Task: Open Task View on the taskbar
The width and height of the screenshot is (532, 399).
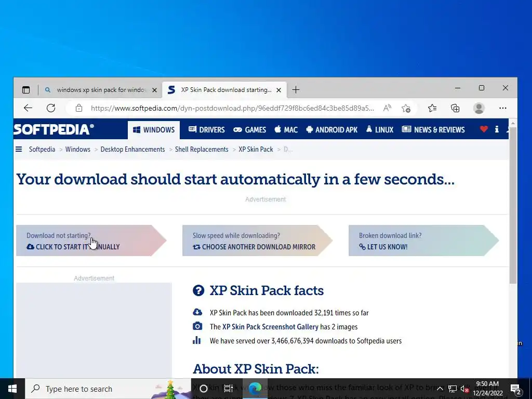Action: pyautogui.click(x=229, y=389)
